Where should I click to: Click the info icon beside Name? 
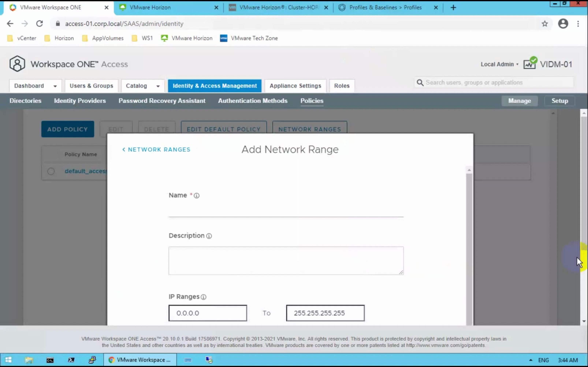(196, 195)
